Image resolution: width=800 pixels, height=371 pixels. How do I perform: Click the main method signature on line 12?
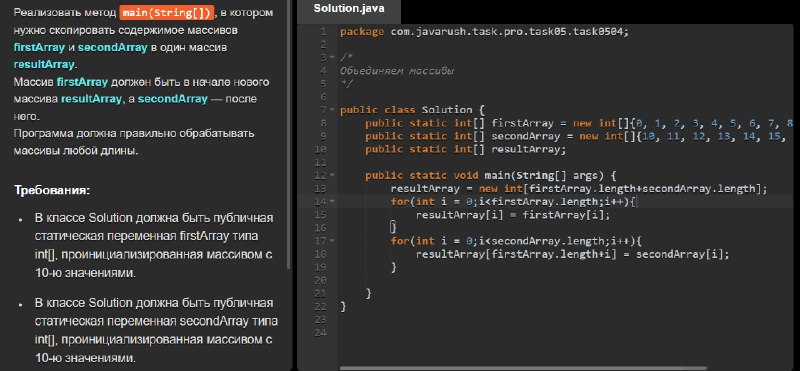coord(491,175)
